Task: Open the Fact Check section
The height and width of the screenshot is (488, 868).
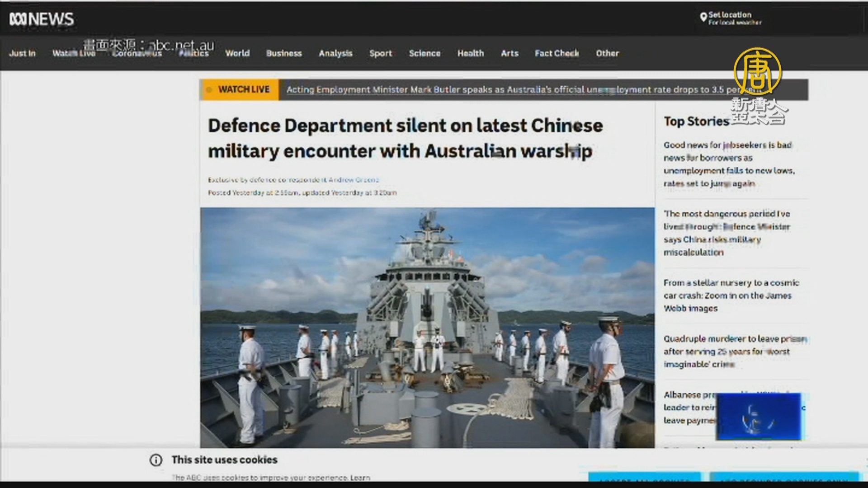Action: (x=557, y=53)
